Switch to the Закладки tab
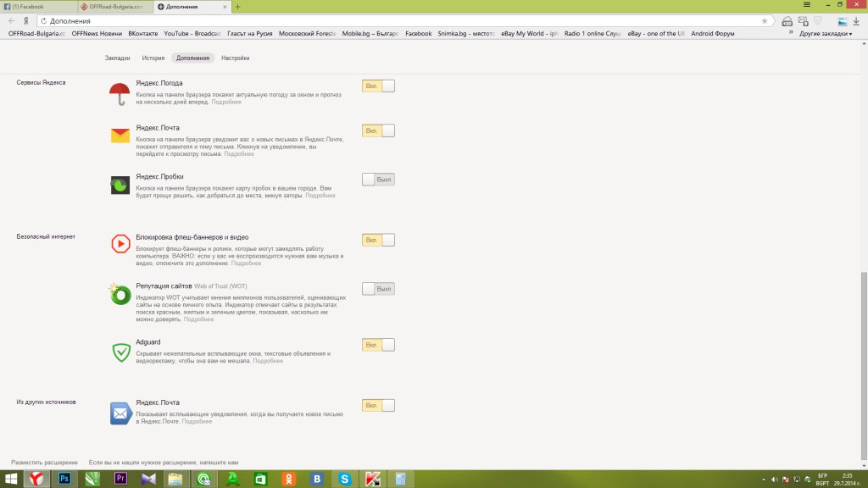Screen dimensions: 868x488 [117, 58]
